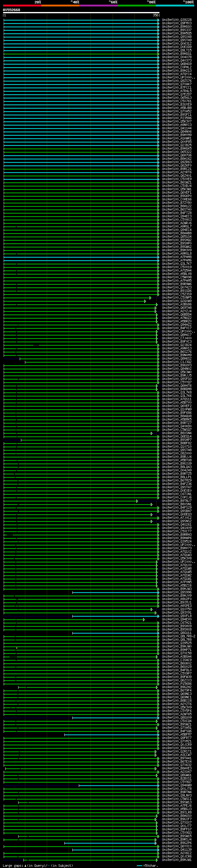Open hit UniRef100_Q10PW9
The image size is (197, 868).
[x=176, y=410]
